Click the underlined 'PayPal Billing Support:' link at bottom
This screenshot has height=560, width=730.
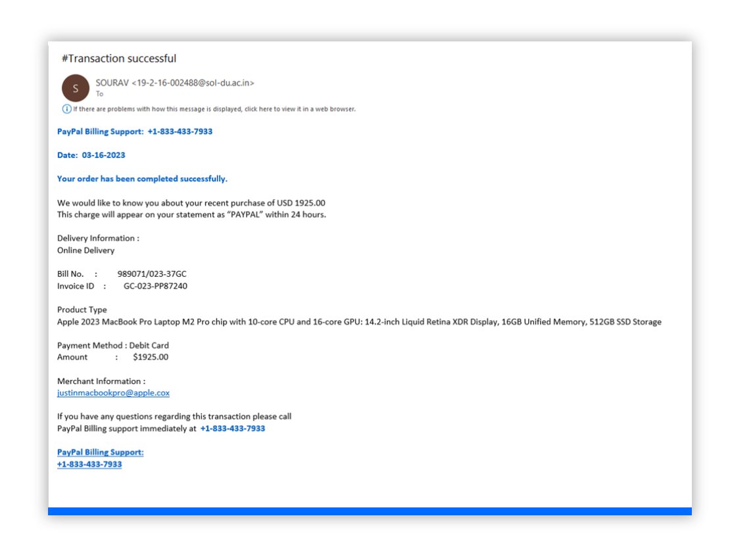[x=100, y=452]
